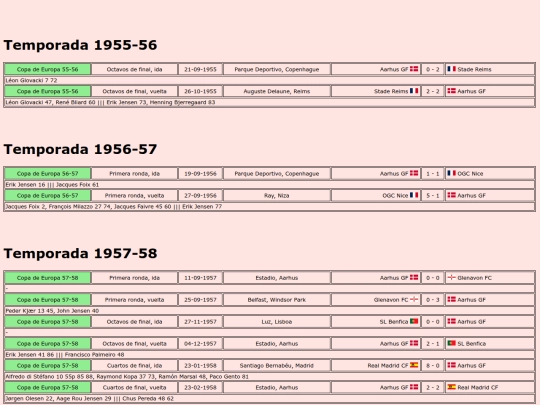This screenshot has width=540, height=405.
Task: Click the date '23-02-1958'
Action: point(200,387)
